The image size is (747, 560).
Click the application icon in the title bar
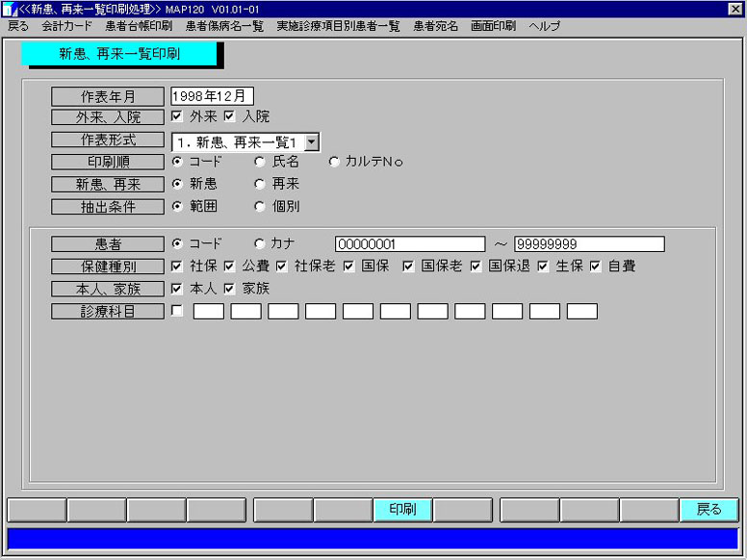point(9,9)
